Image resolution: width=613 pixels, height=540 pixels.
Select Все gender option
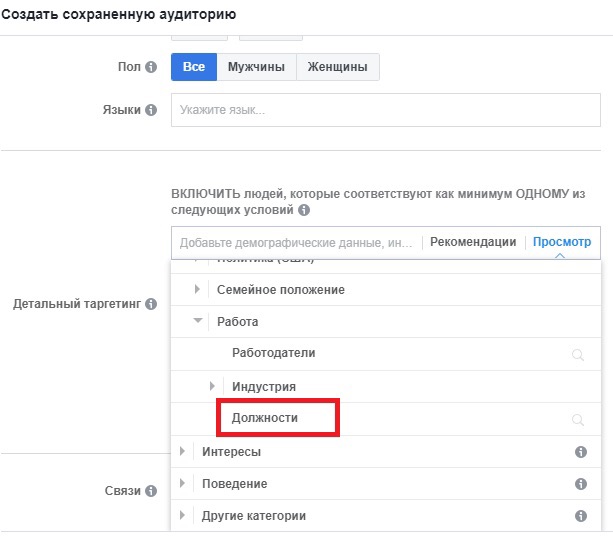193,67
